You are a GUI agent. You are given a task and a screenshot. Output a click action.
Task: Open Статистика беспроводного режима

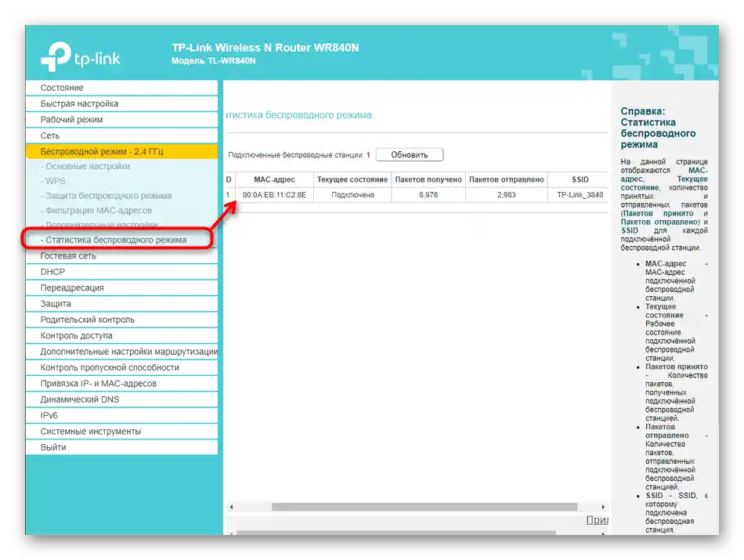(114, 240)
